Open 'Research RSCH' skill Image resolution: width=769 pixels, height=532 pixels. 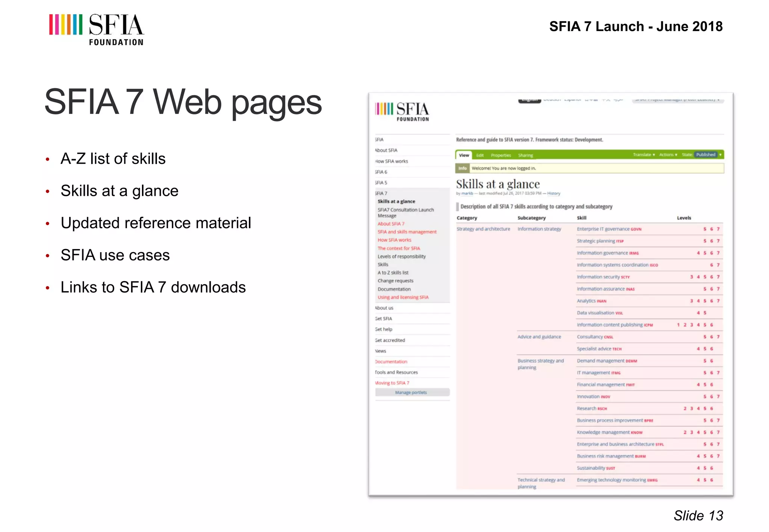point(592,409)
